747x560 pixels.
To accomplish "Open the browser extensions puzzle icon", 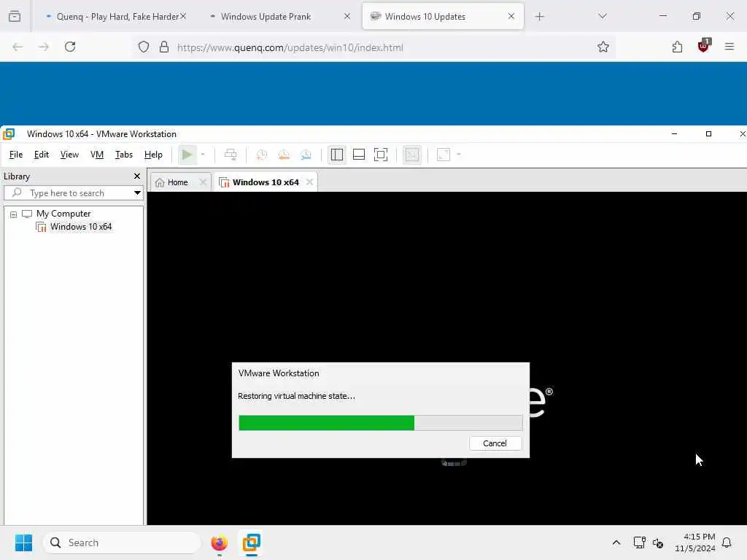I will pyautogui.click(x=677, y=47).
